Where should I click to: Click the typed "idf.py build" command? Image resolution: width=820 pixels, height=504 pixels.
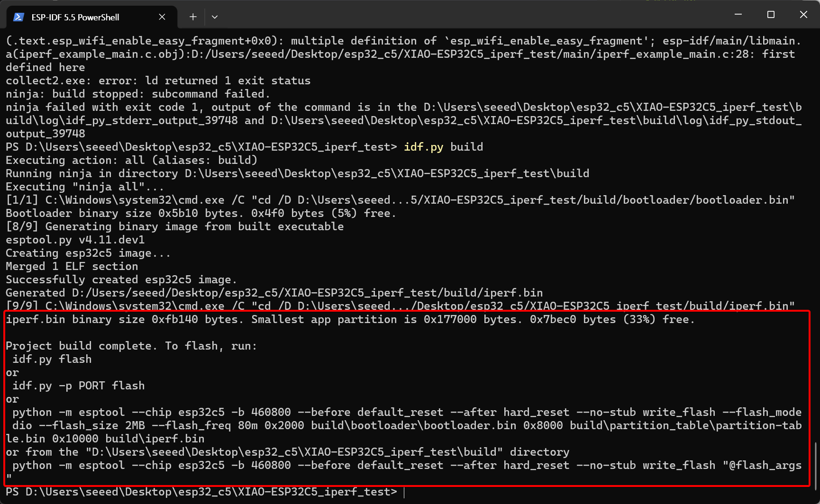tap(443, 147)
